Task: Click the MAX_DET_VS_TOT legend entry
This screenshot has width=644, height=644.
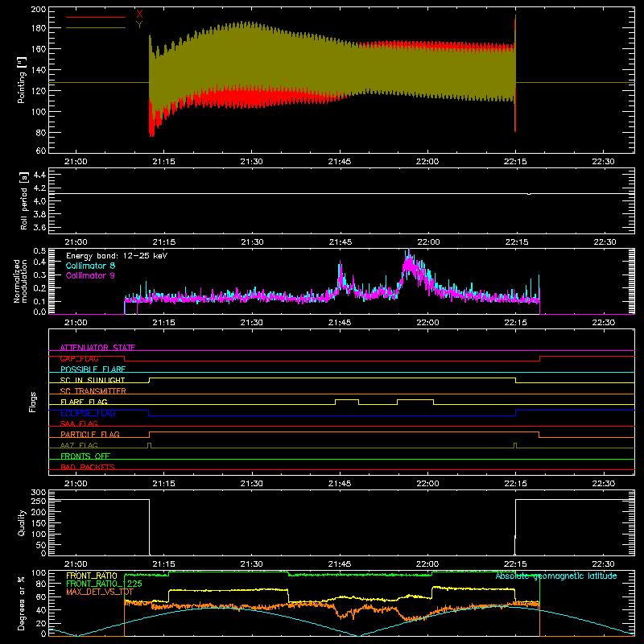Action: point(100,592)
